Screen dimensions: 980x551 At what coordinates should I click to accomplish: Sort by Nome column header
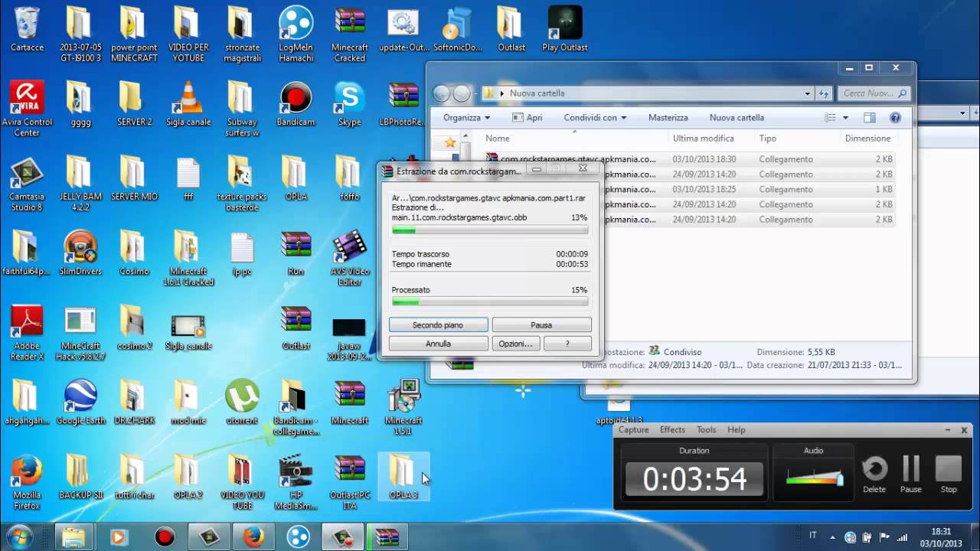click(x=574, y=139)
